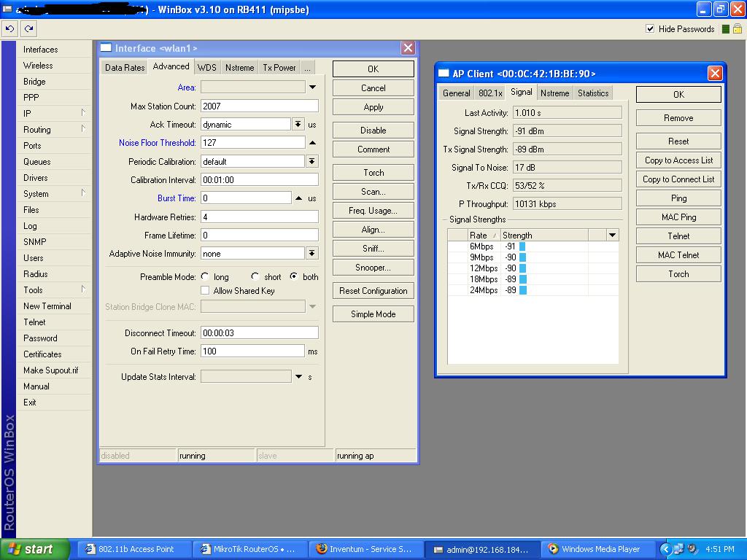Open Inventum Firefox taskbar item

point(365,549)
